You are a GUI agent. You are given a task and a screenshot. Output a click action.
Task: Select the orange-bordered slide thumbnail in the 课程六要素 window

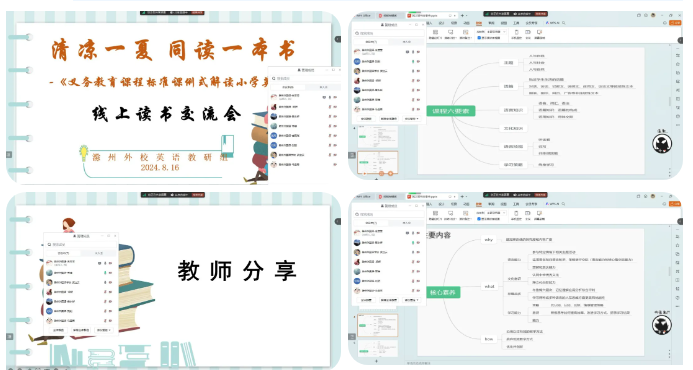[378, 162]
